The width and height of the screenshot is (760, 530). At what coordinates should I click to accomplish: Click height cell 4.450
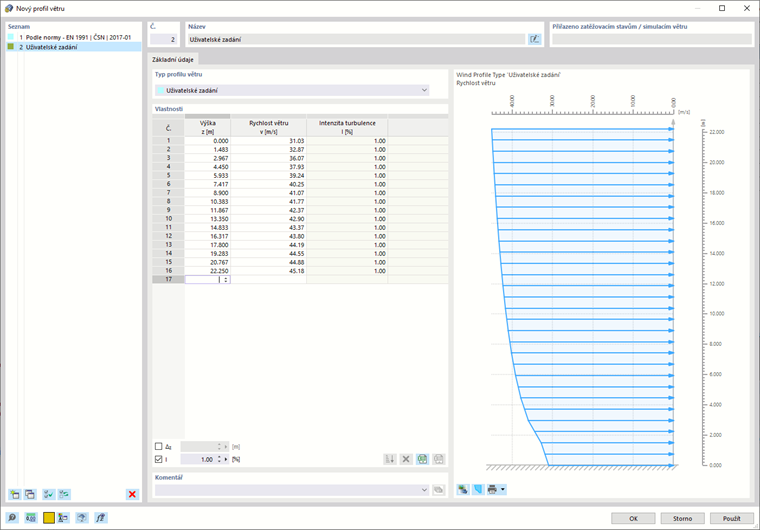207,167
